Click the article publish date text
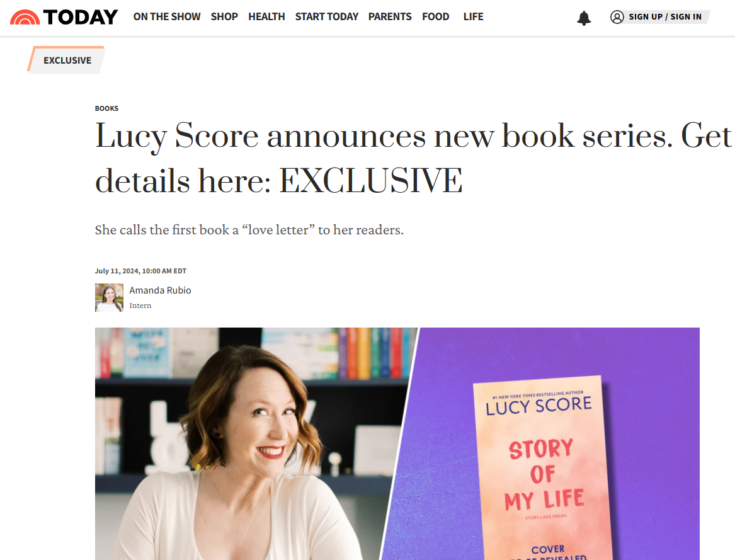This screenshot has height=560, width=735. 140,271
